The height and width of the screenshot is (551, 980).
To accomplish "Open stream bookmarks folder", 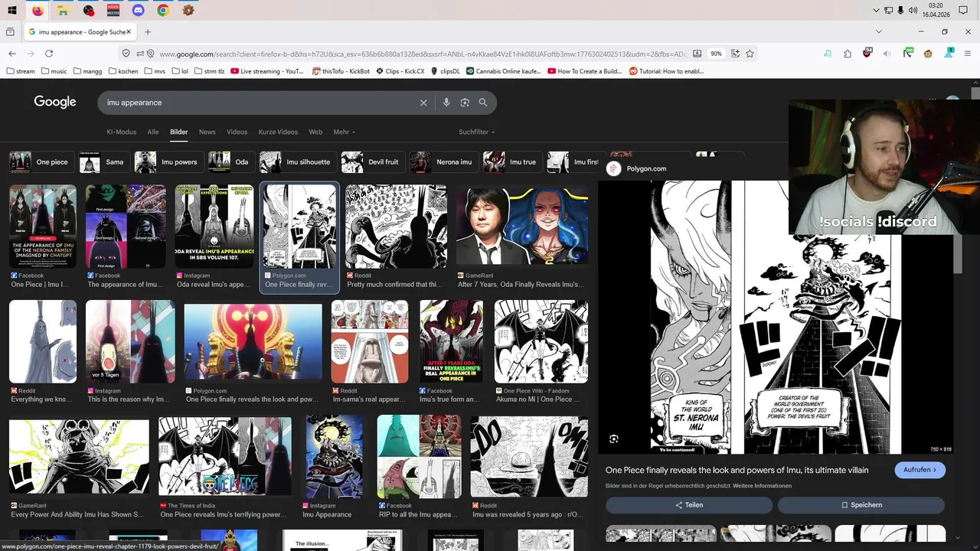I will (x=21, y=71).
